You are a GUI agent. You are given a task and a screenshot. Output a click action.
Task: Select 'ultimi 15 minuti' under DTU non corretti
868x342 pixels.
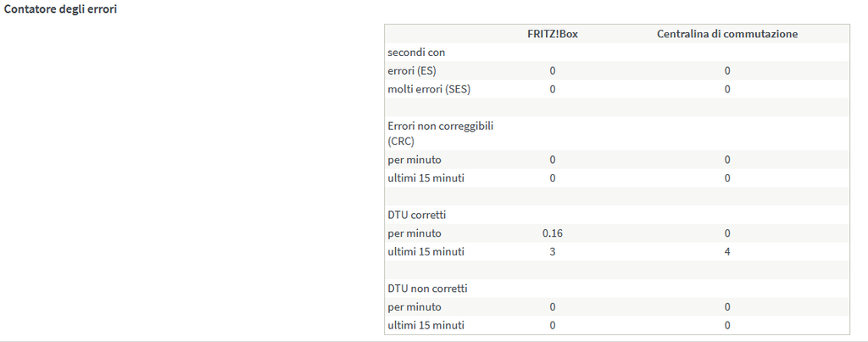(x=426, y=325)
